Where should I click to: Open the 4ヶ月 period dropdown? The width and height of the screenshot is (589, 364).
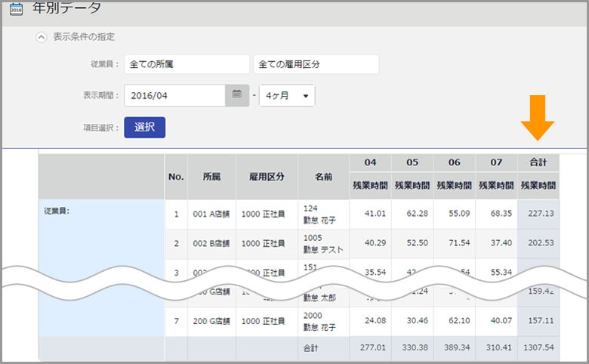tap(287, 95)
